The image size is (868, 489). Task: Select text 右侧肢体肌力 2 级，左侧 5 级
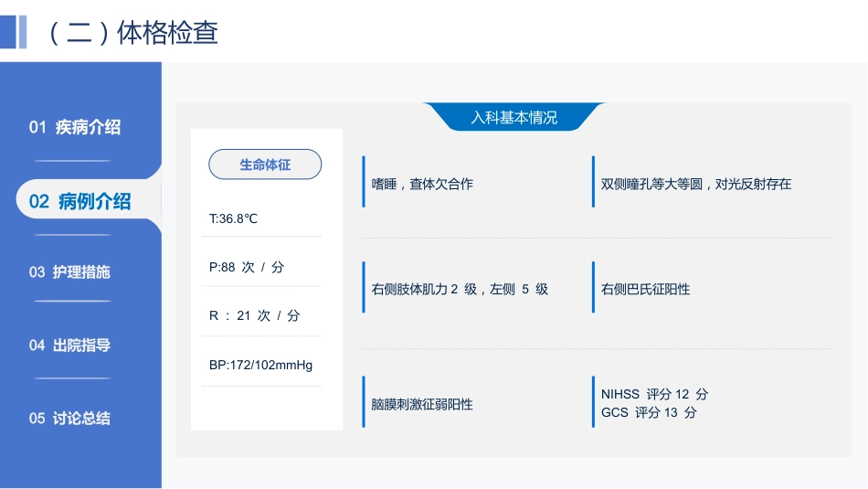click(460, 289)
